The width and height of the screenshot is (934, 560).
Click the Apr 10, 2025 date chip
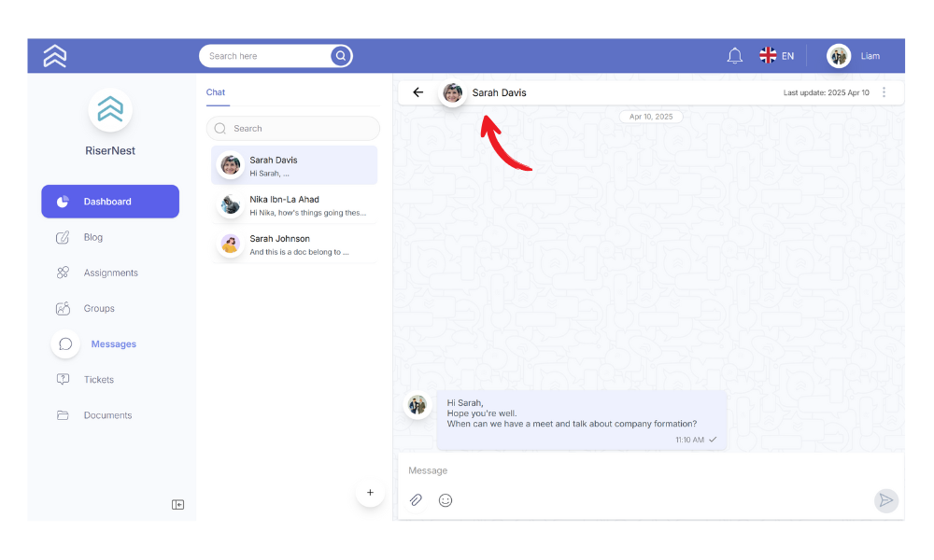coord(651,117)
